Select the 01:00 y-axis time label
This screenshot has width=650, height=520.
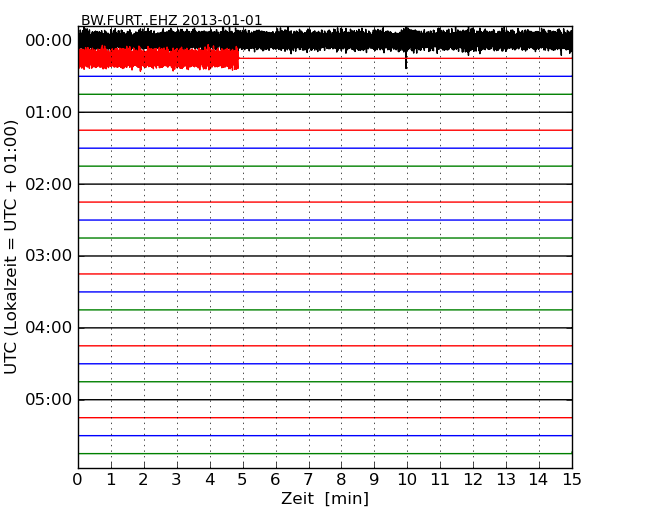[49, 112]
